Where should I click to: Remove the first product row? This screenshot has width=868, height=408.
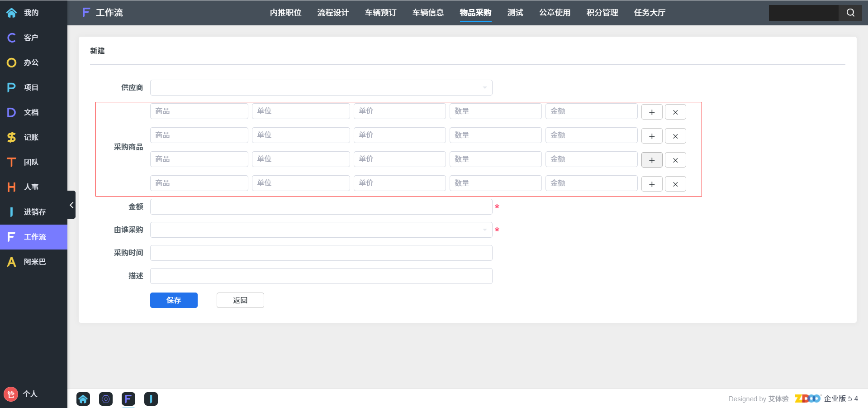click(675, 112)
